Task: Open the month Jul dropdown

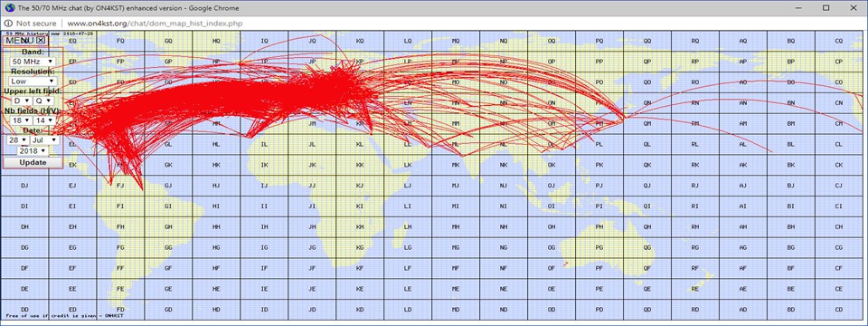Action: click(x=45, y=140)
